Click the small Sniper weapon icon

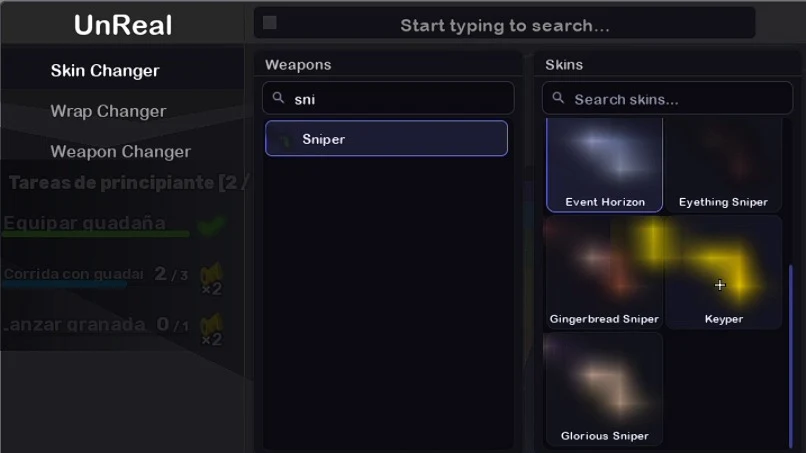(284, 139)
